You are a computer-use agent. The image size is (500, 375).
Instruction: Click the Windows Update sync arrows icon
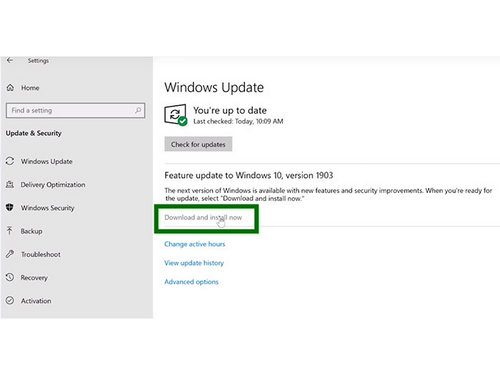coord(10,161)
